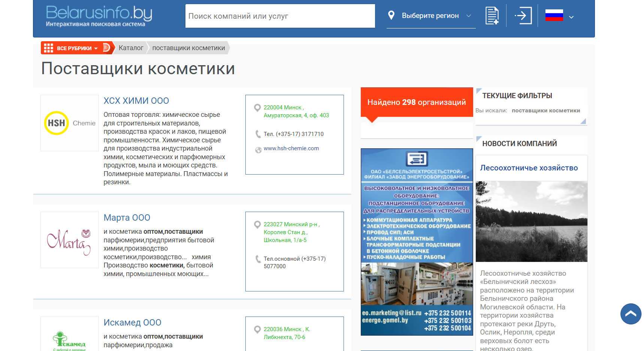Click the address pin icon for Марта ООО
The width and height of the screenshot is (644, 351).
tap(257, 225)
